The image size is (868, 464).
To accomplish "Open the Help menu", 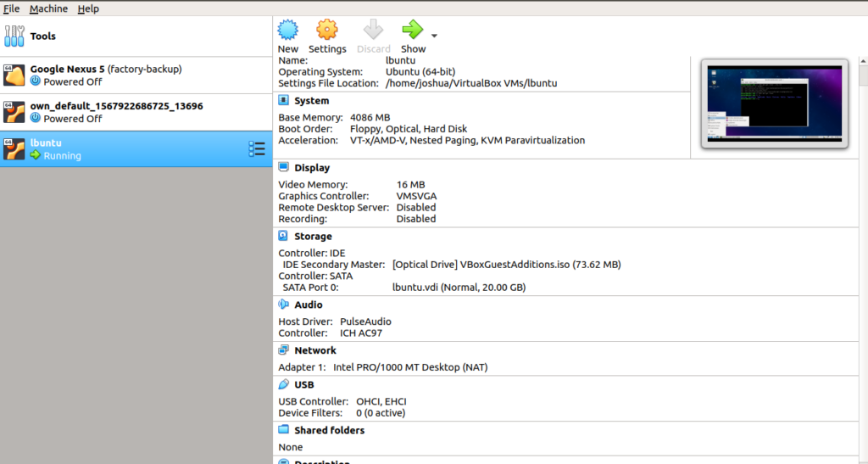I will (88, 8).
